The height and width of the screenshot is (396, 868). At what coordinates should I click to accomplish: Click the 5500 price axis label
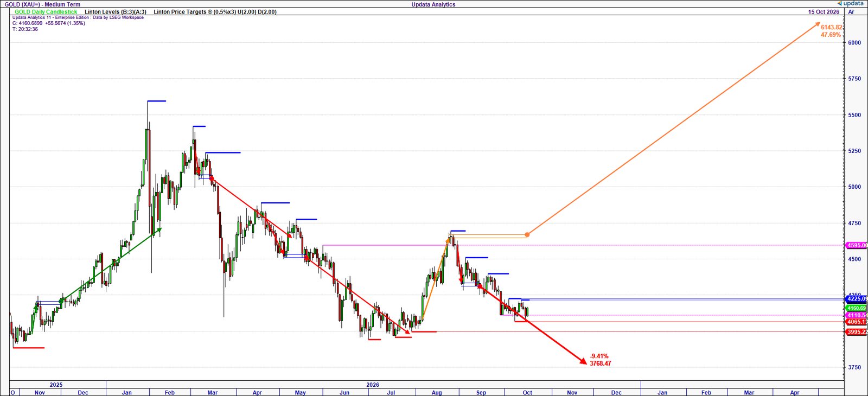coord(854,115)
